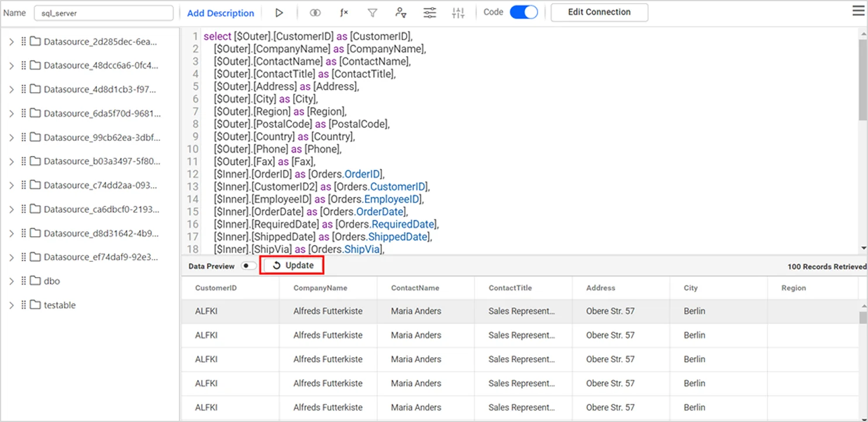
Task: Toggle the Code view switch
Action: pos(523,12)
